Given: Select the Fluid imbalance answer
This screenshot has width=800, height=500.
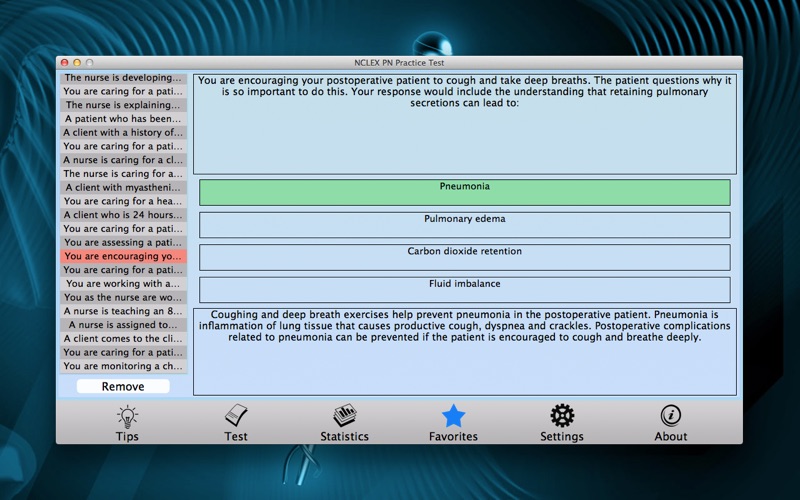Looking at the screenshot, I should [464, 289].
